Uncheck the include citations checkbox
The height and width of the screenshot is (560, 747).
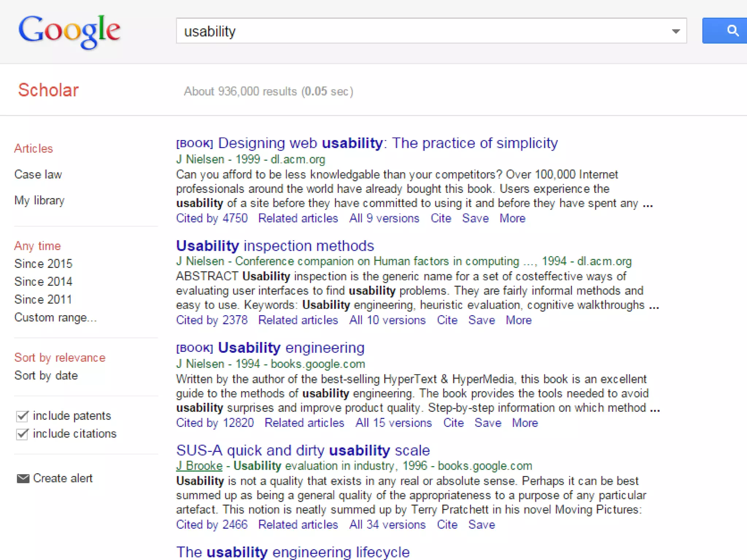[x=22, y=434]
